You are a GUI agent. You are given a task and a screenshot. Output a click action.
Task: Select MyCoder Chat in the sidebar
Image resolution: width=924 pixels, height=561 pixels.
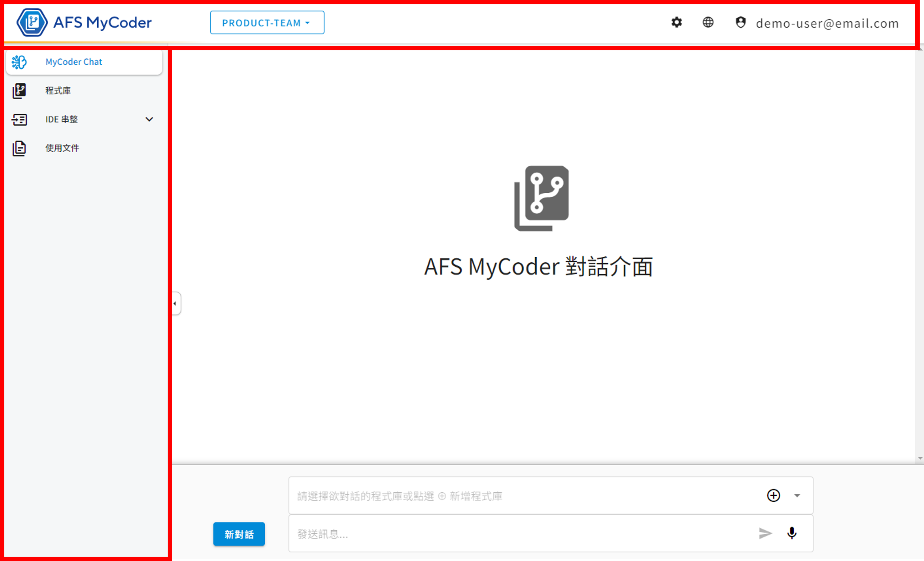tap(84, 62)
